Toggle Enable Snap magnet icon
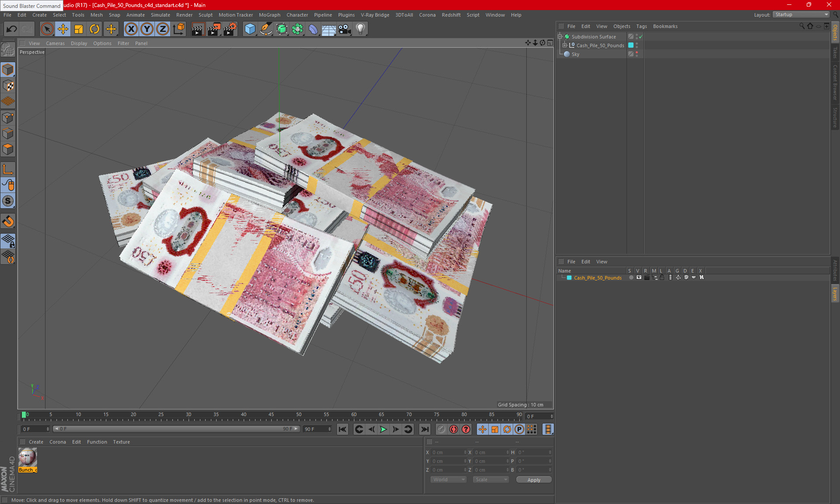 (8, 221)
